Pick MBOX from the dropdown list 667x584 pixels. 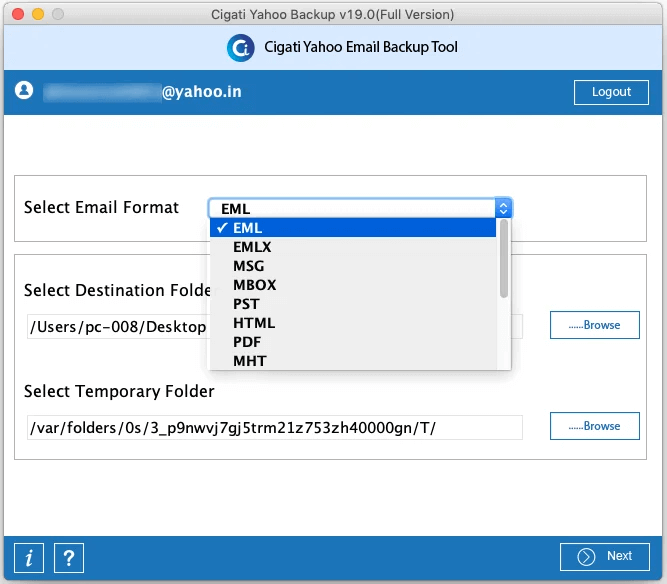pos(353,285)
